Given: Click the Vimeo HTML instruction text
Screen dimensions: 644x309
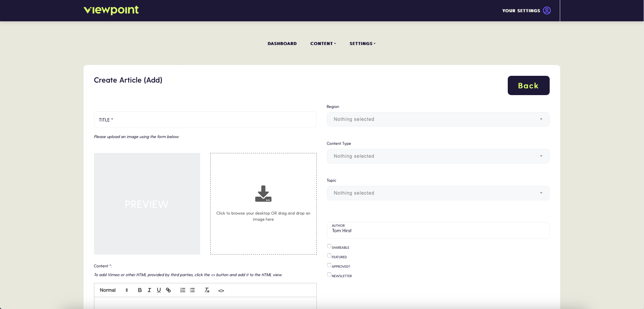Looking at the screenshot, I should coord(188,275).
